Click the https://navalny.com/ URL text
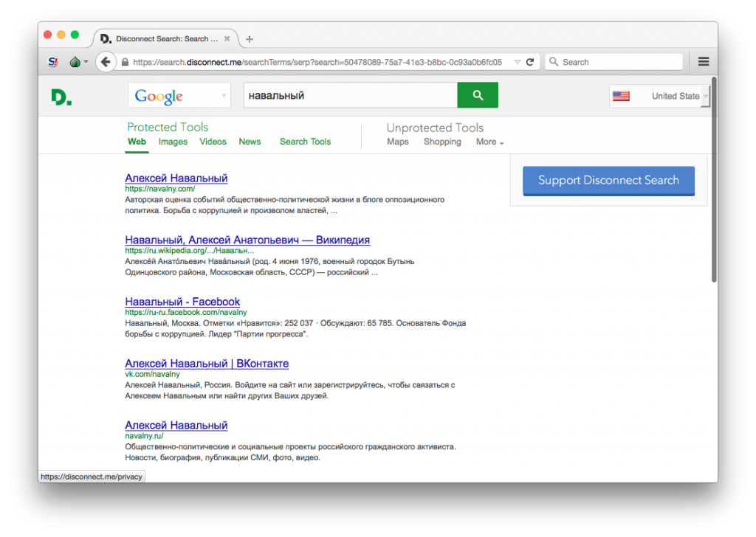Image resolution: width=756 pixels, height=537 pixels. (x=160, y=189)
